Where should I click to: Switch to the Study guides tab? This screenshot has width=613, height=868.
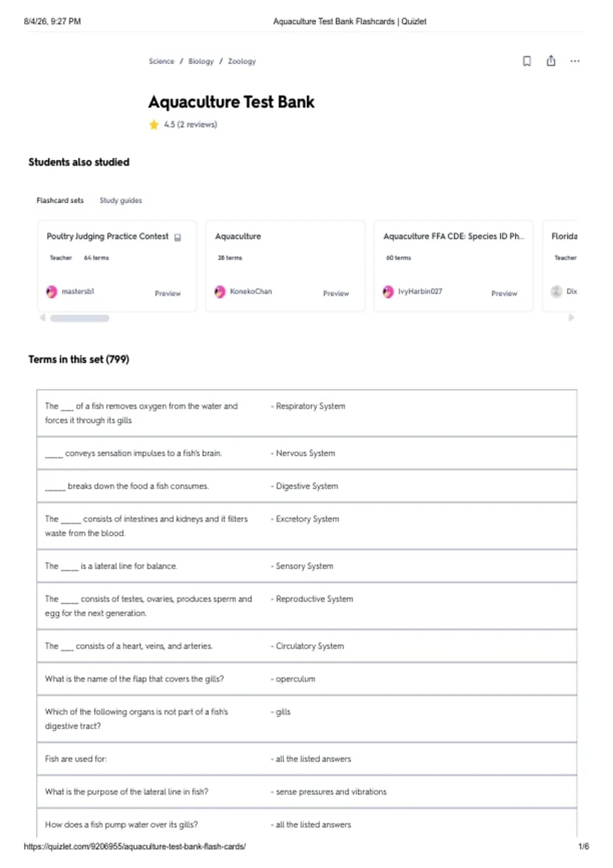(x=121, y=201)
